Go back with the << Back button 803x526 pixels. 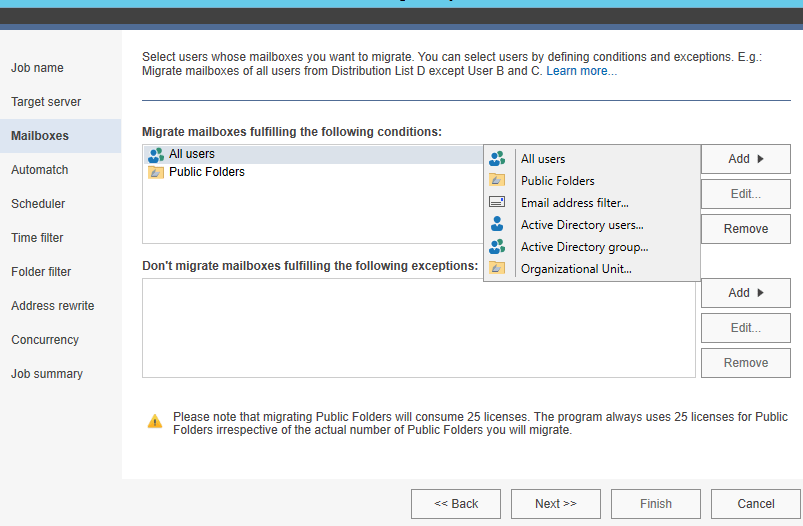click(x=456, y=504)
